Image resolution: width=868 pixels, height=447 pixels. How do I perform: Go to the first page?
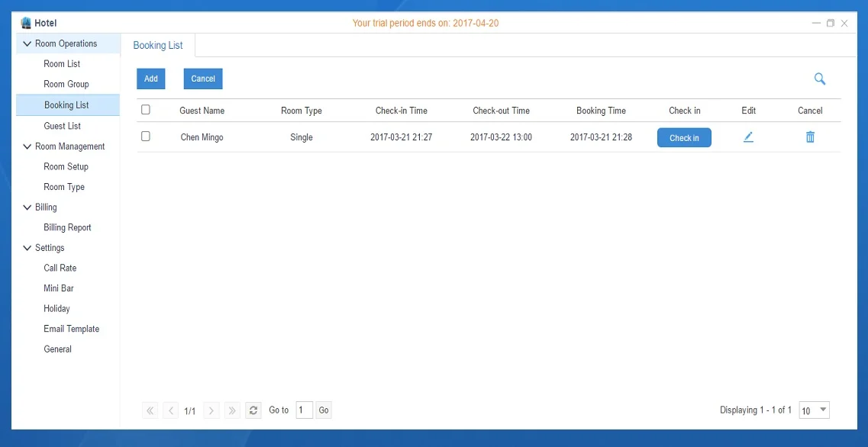click(150, 410)
